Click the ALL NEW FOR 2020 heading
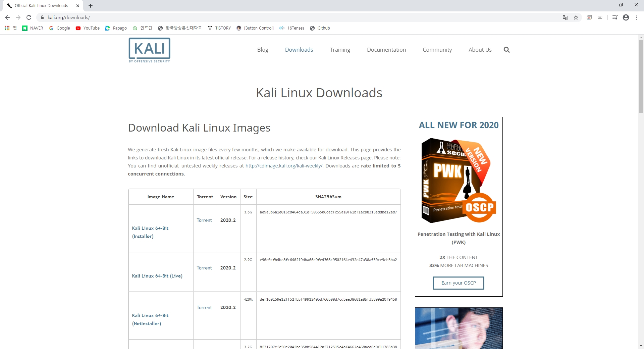The height and width of the screenshot is (349, 644). (x=459, y=125)
